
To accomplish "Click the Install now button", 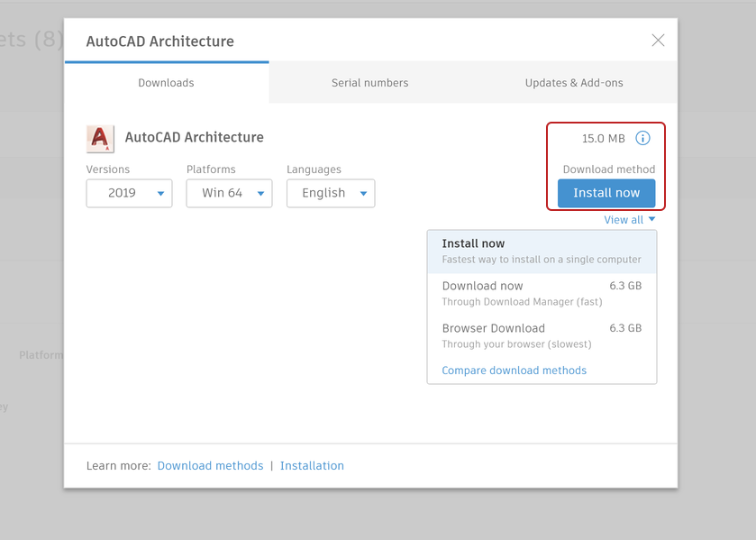I will pyautogui.click(x=606, y=193).
